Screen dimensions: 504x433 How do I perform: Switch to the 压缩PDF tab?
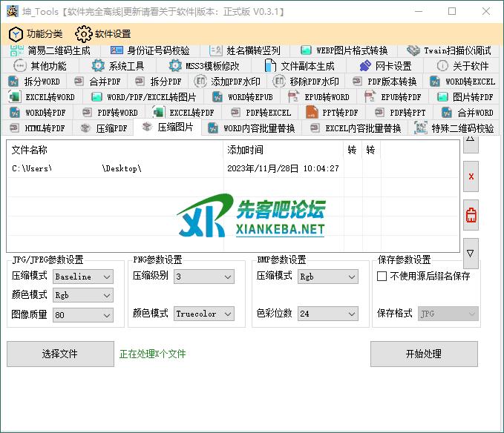[106, 128]
